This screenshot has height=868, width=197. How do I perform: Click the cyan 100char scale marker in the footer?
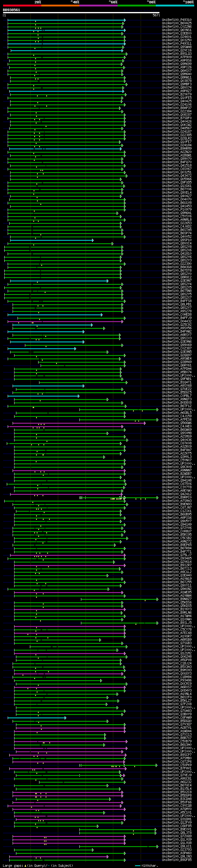(x=137, y=865)
